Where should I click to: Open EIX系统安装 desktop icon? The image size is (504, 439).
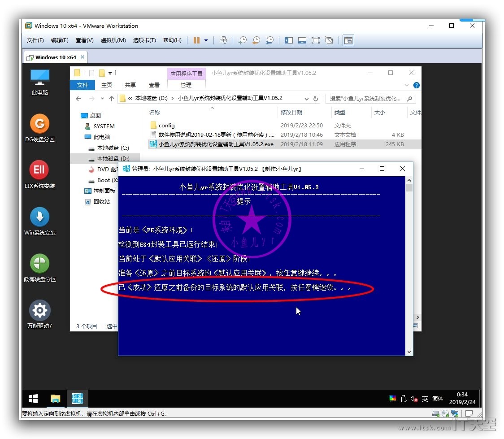(40, 175)
